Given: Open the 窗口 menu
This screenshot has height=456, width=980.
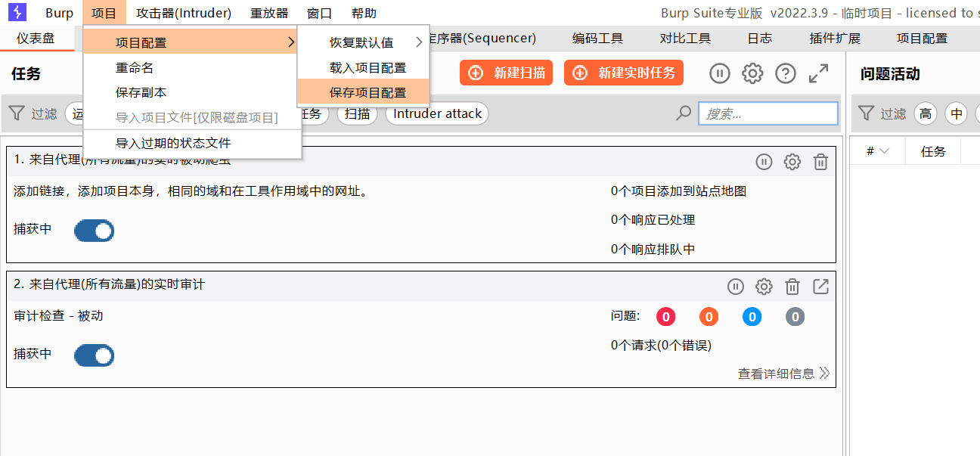Looking at the screenshot, I should tap(319, 13).
